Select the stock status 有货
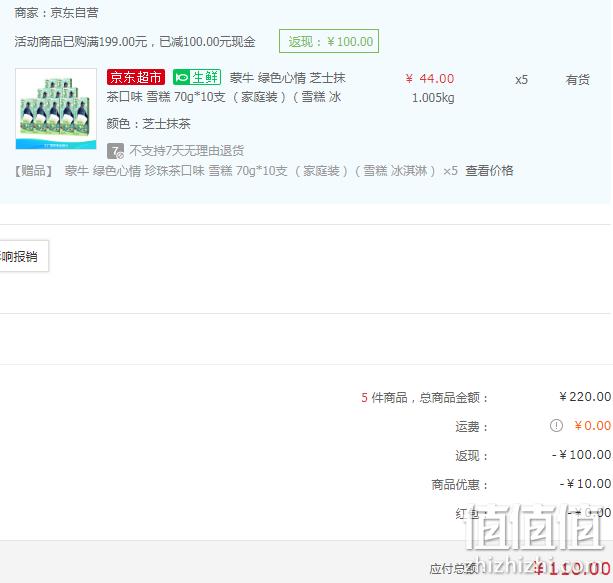The height and width of the screenshot is (583, 613). (x=577, y=80)
